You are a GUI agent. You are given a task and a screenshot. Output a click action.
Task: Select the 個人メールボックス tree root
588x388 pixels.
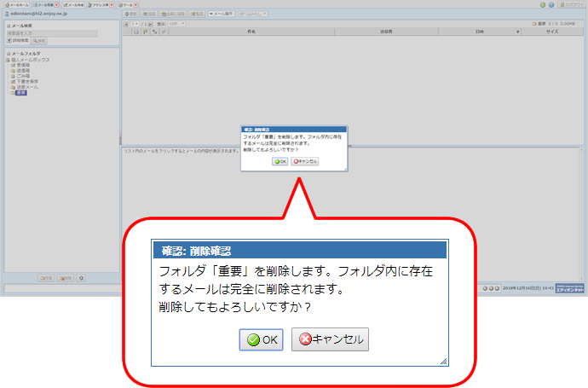coord(30,60)
